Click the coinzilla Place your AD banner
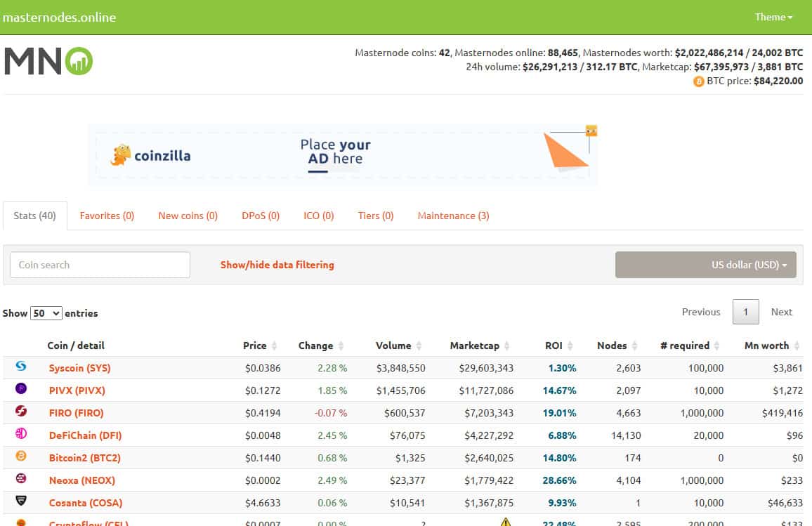 click(343, 154)
